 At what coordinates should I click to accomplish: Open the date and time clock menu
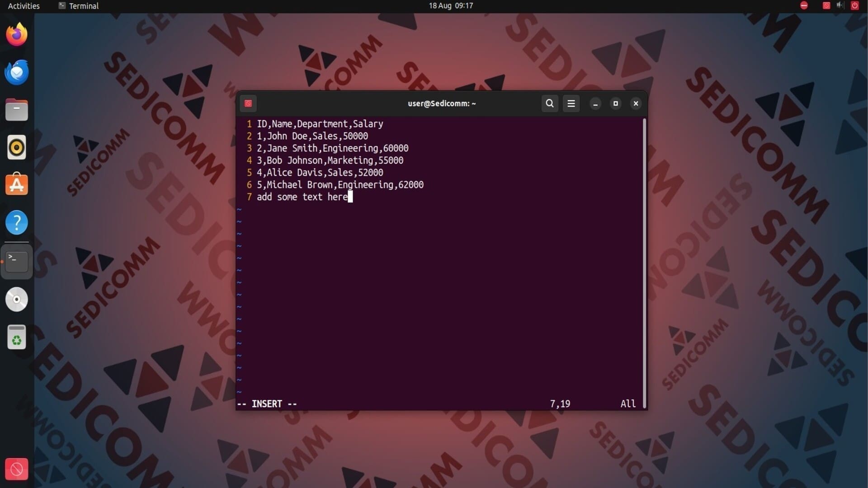click(451, 6)
